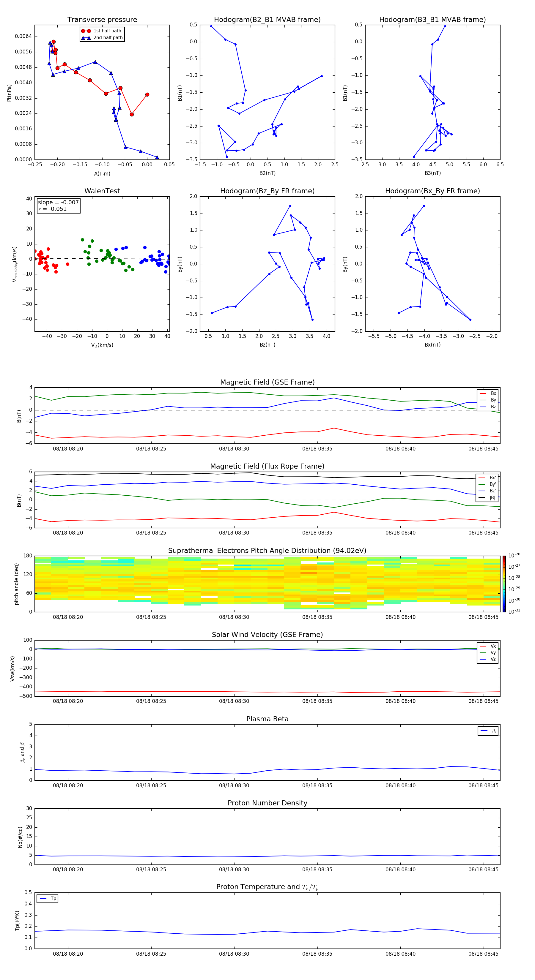The width and height of the screenshot is (535, 980).
Task: Click the 'Plasma Beta' plot title
Action: [x=267, y=719]
